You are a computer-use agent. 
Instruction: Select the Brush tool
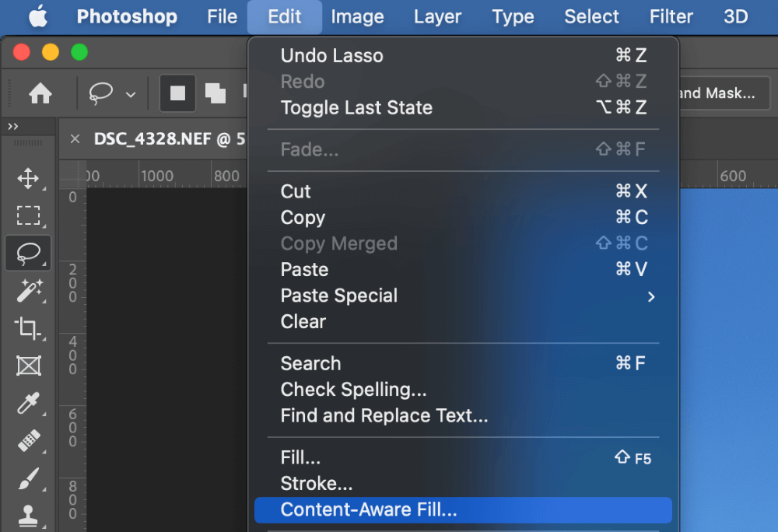point(28,480)
